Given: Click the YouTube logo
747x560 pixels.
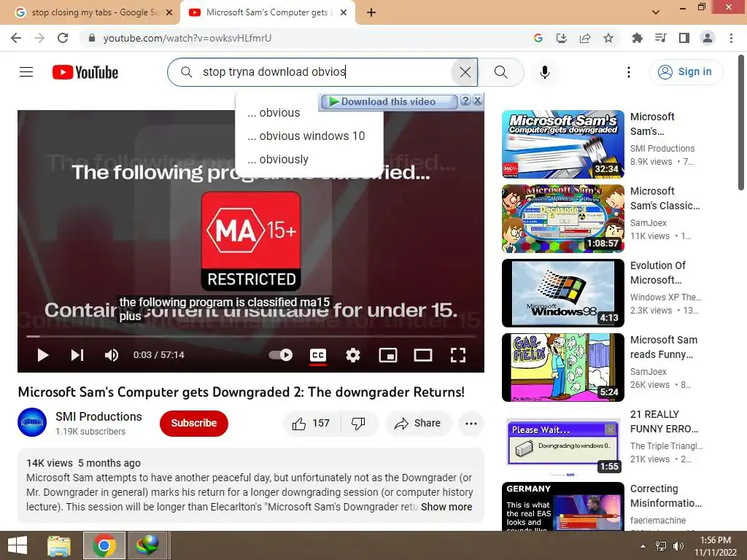Looking at the screenshot, I should click(x=85, y=72).
